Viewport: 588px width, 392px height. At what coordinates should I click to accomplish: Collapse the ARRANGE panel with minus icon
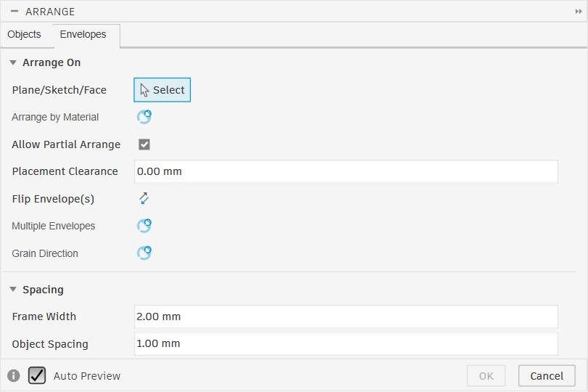[15, 12]
